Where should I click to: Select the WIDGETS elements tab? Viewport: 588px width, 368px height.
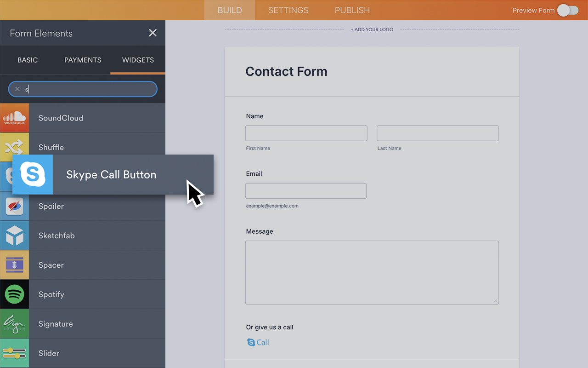tap(138, 60)
